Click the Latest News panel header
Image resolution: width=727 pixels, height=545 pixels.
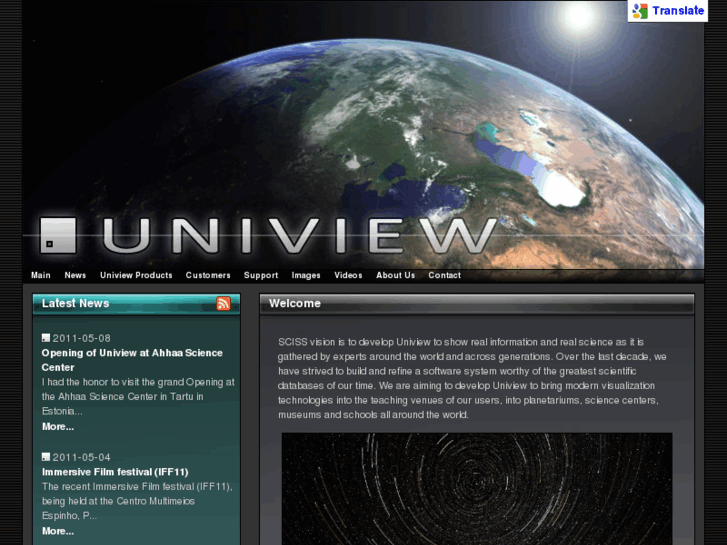pos(136,304)
